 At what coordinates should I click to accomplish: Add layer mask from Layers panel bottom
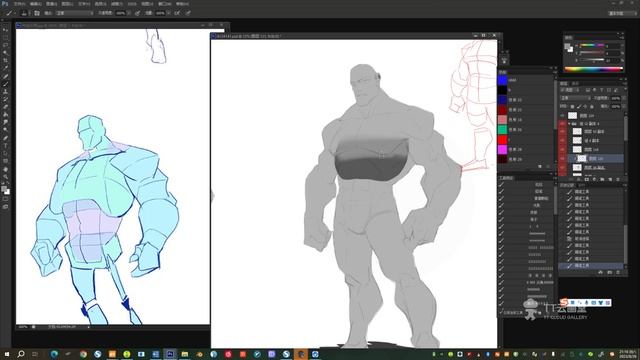tap(587, 180)
